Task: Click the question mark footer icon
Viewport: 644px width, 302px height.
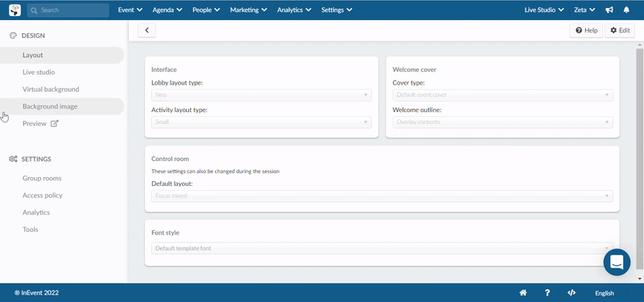Action: tap(547, 293)
